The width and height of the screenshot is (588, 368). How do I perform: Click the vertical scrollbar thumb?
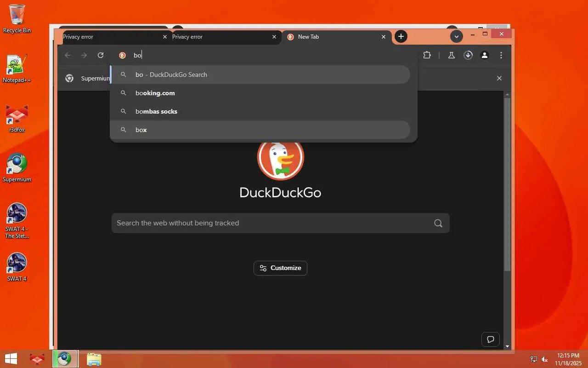click(507, 184)
